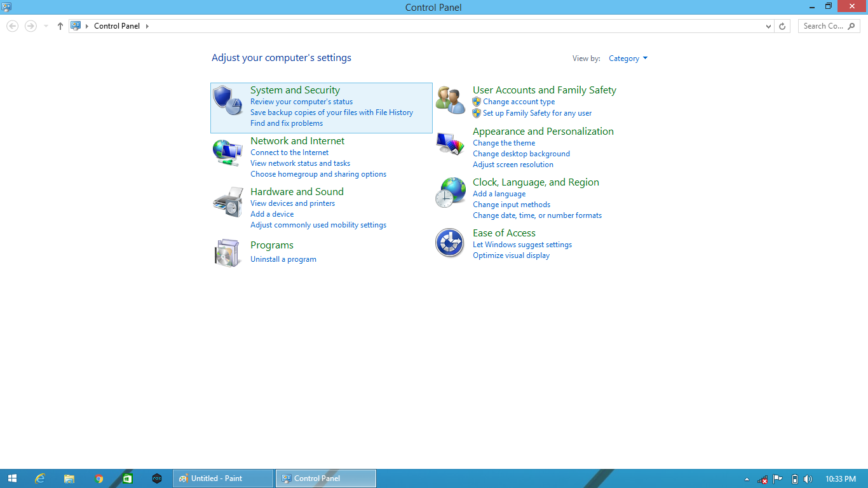Open File Explorer from the taskbar

[69, 478]
